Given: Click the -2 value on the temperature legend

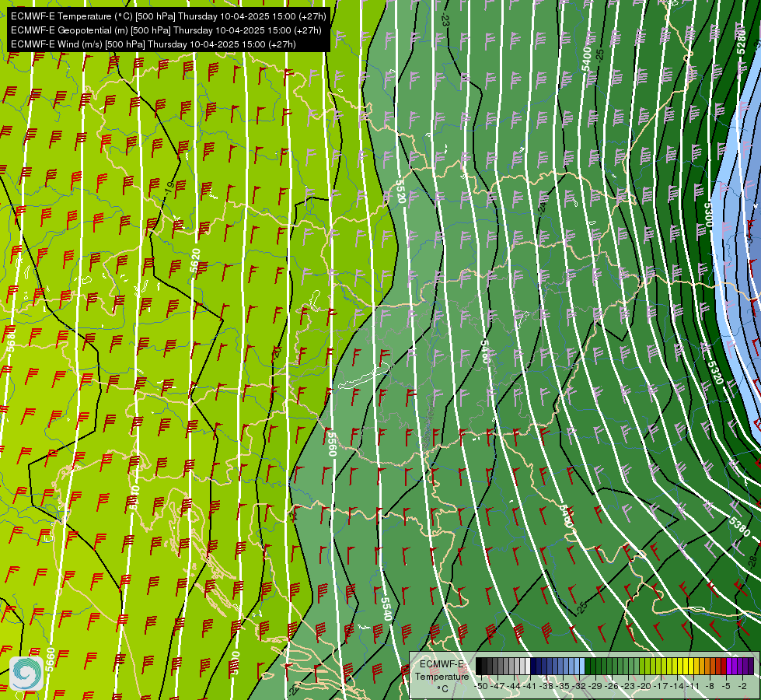Looking at the screenshot, I should pos(742,686).
